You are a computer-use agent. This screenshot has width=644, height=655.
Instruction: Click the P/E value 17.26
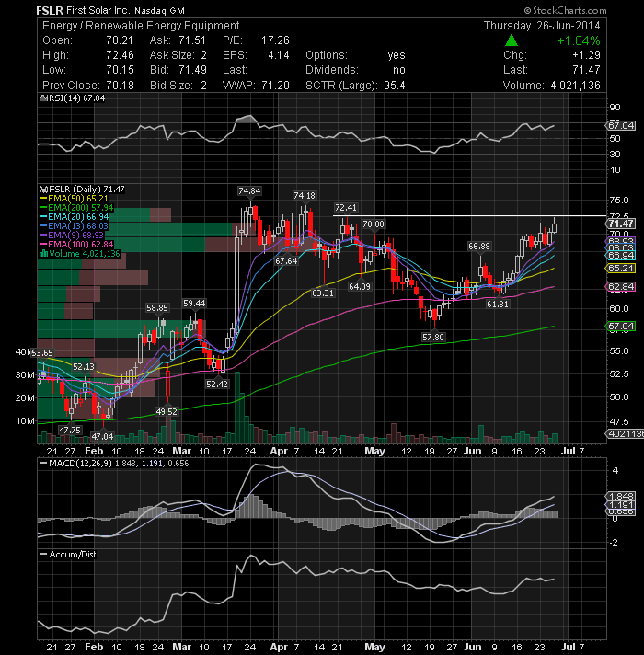(x=275, y=40)
